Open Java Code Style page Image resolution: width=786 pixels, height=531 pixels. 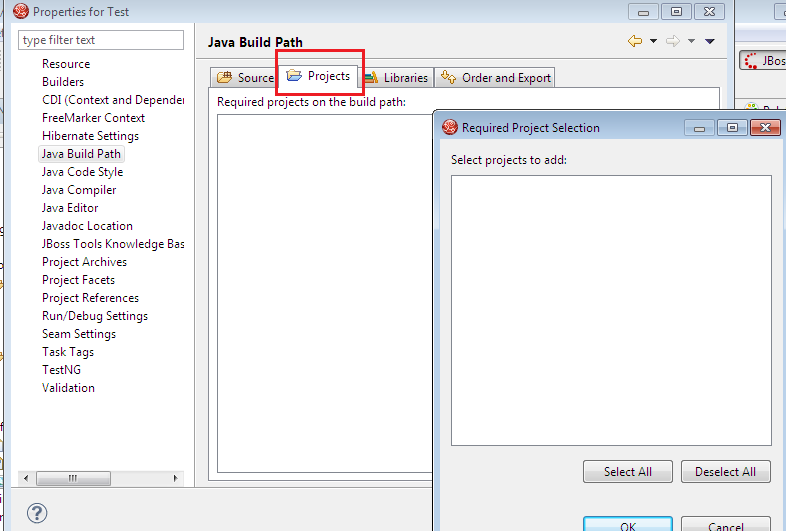82,172
